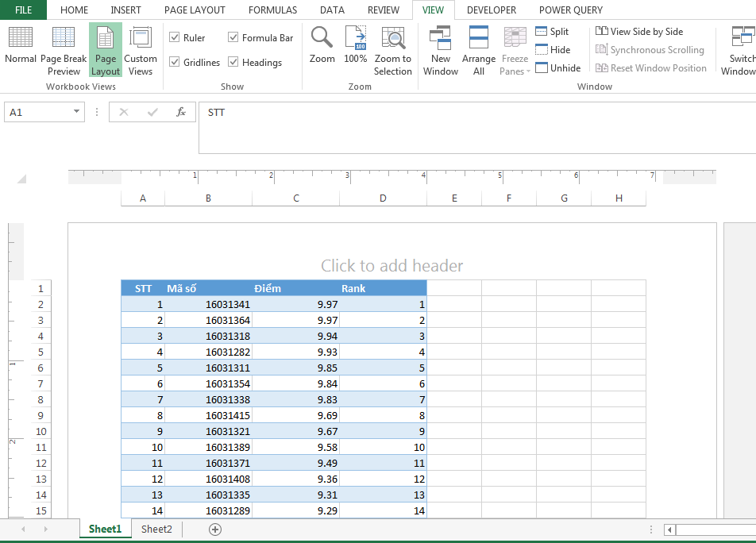The image size is (756, 543).
Task: Click the formula bar resize dots handle
Action: pos(97,112)
